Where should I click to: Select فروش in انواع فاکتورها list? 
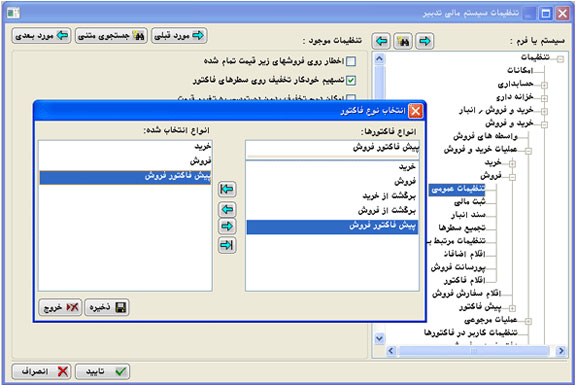pos(332,181)
